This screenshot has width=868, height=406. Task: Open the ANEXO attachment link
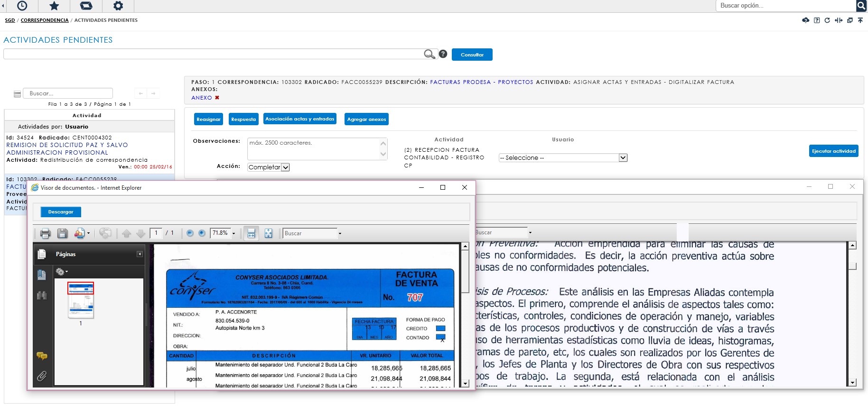tap(202, 98)
